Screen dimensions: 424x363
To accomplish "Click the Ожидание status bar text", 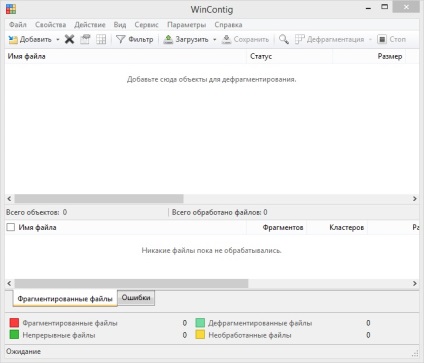I will (x=23, y=351).
